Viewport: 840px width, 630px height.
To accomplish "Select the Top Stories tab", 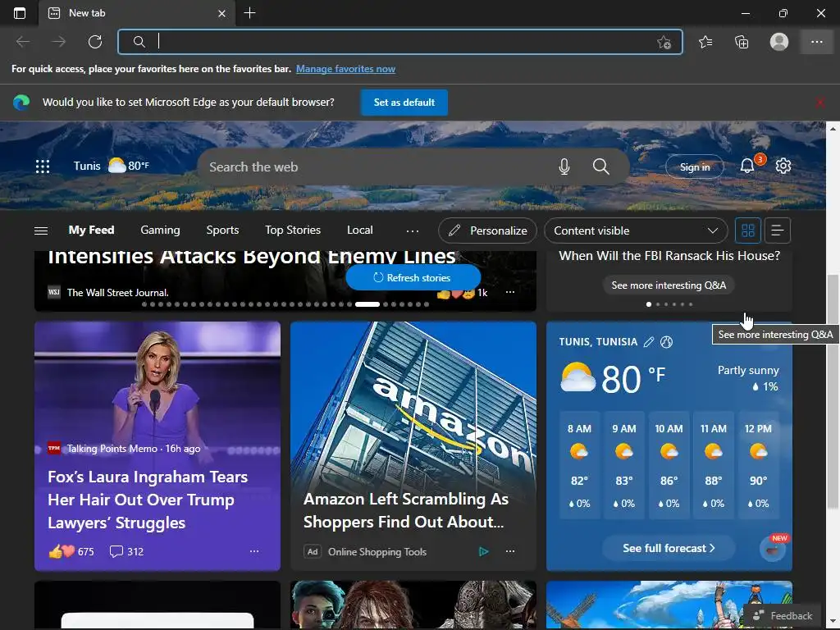I will 293,230.
